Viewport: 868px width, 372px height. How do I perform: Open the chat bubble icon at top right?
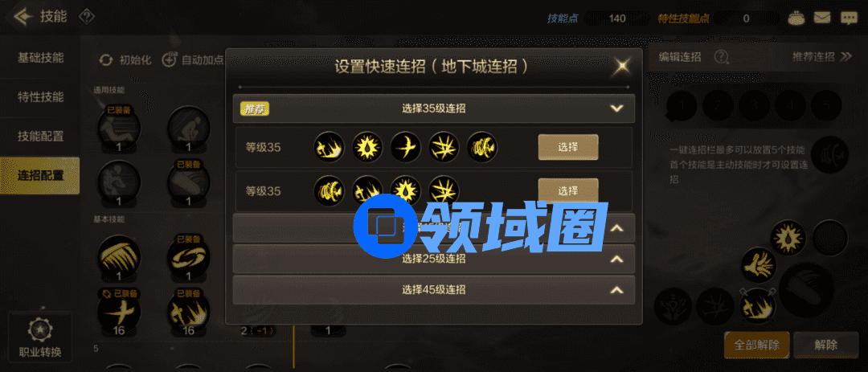(849, 18)
